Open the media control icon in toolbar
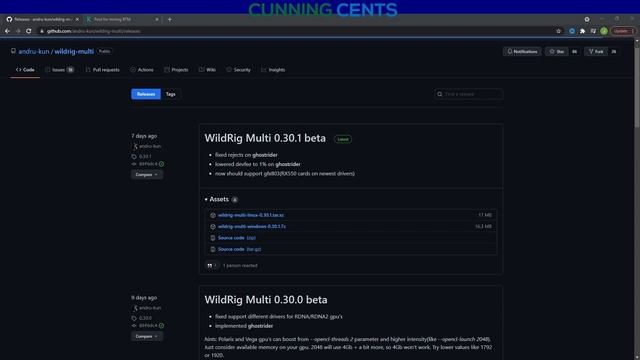Screen dimensions: 640x360 [x=593, y=31]
